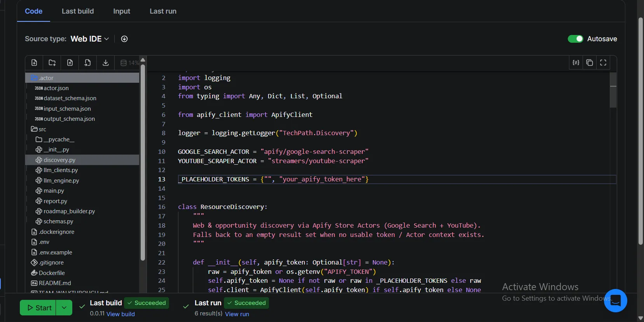Click the upload file icon in file toolbar
Screen dimensions: 644x322
[x=70, y=63]
